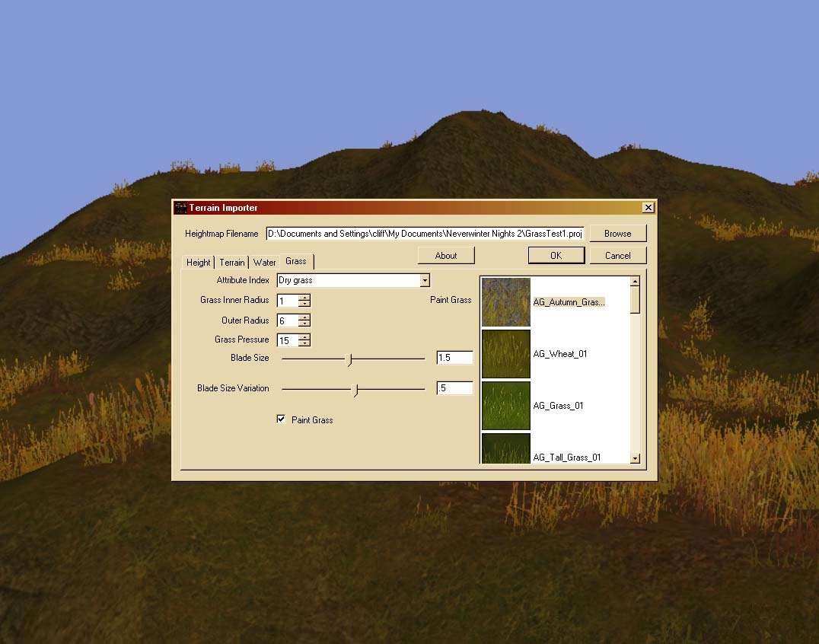This screenshot has width=819, height=644.
Task: Increase Grass Inner Radius with up arrow
Action: 304,298
